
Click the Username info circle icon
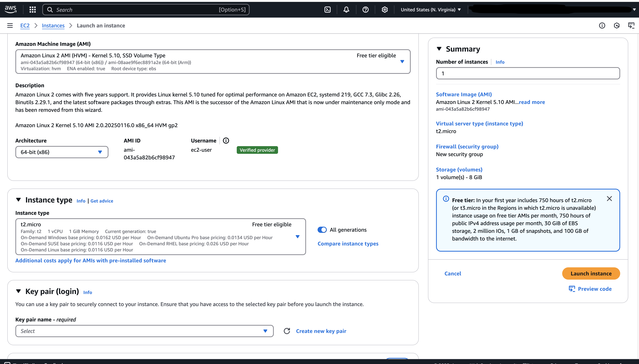point(226,141)
